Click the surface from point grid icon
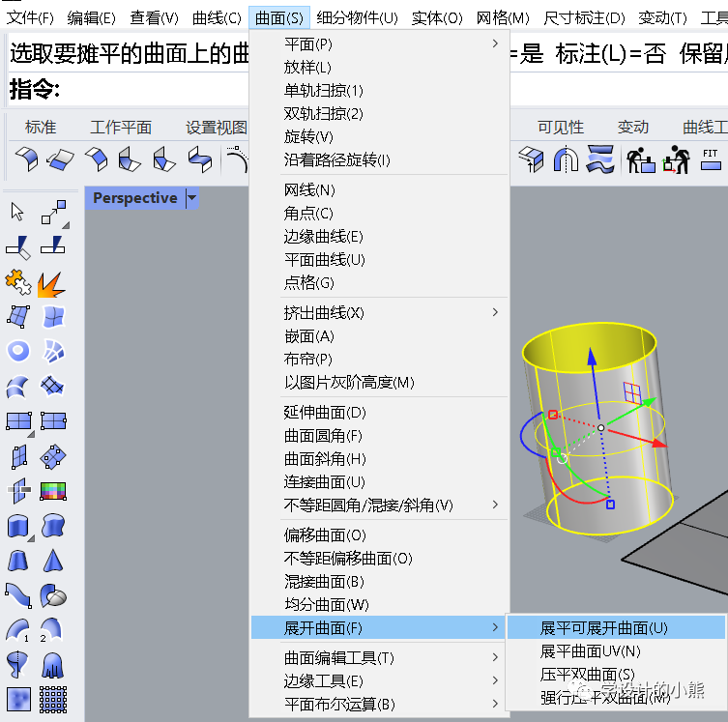 tap(53, 700)
